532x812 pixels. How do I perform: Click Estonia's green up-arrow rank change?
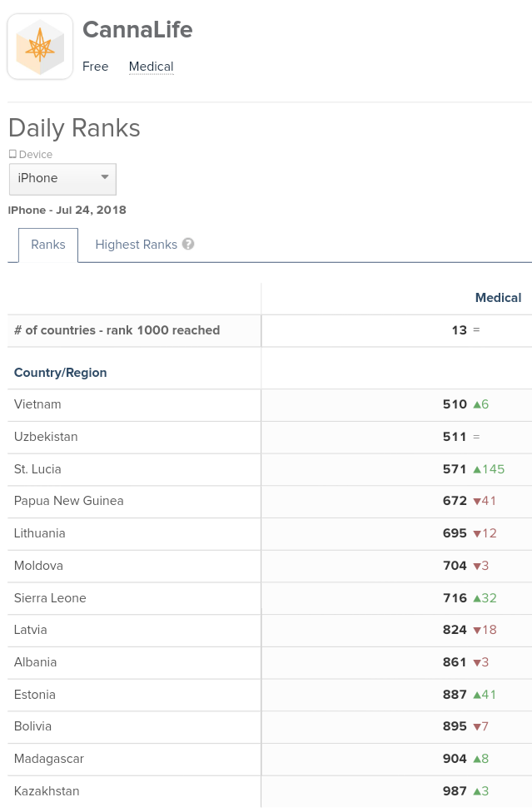click(x=478, y=695)
